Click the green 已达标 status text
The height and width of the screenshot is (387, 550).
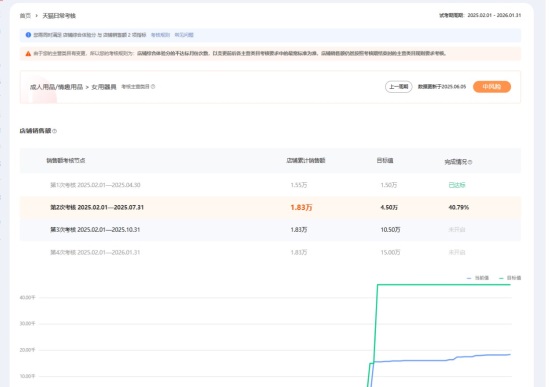(457, 185)
